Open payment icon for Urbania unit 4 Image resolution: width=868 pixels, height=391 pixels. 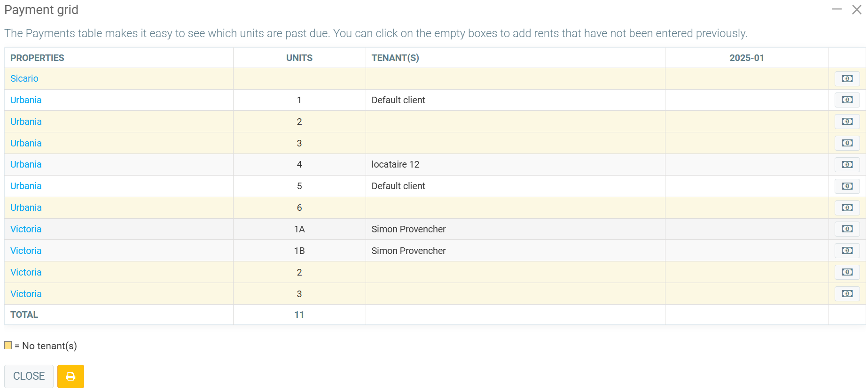pos(847,165)
